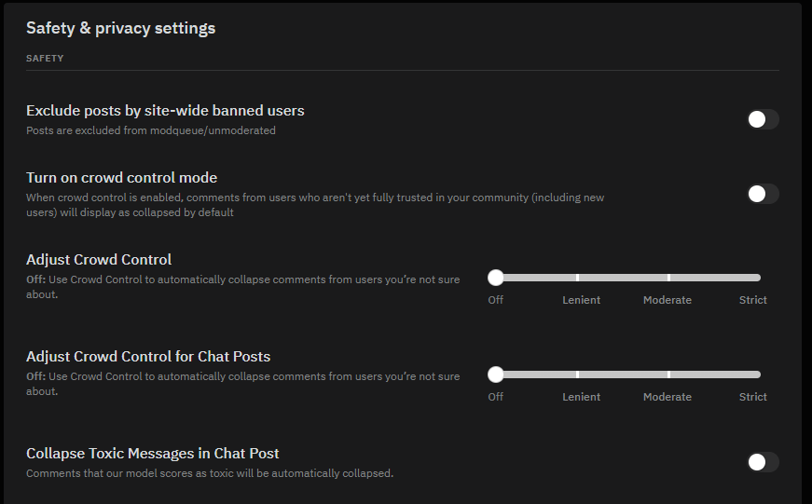Click the SAFETY section label
The image size is (812, 504).
pos(45,58)
